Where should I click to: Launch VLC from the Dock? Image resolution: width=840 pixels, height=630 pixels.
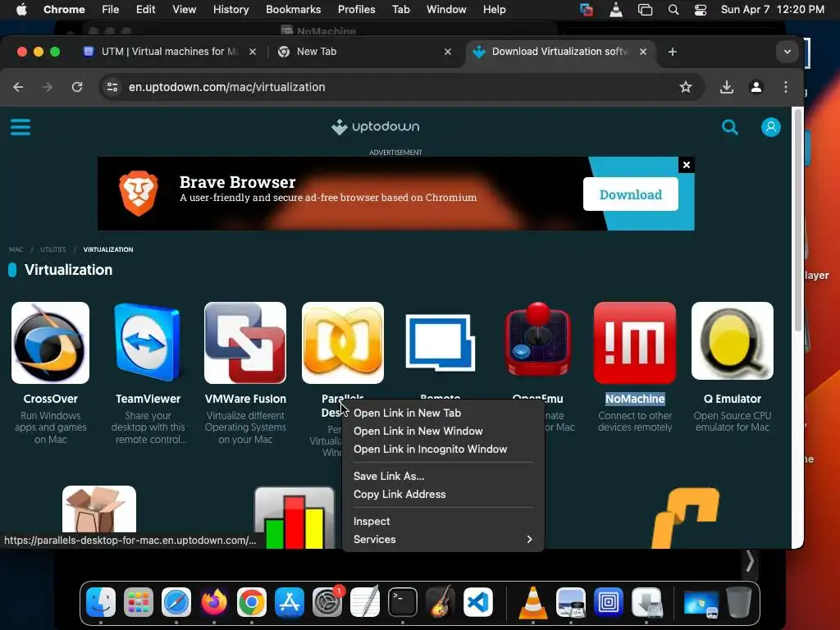pyautogui.click(x=533, y=602)
